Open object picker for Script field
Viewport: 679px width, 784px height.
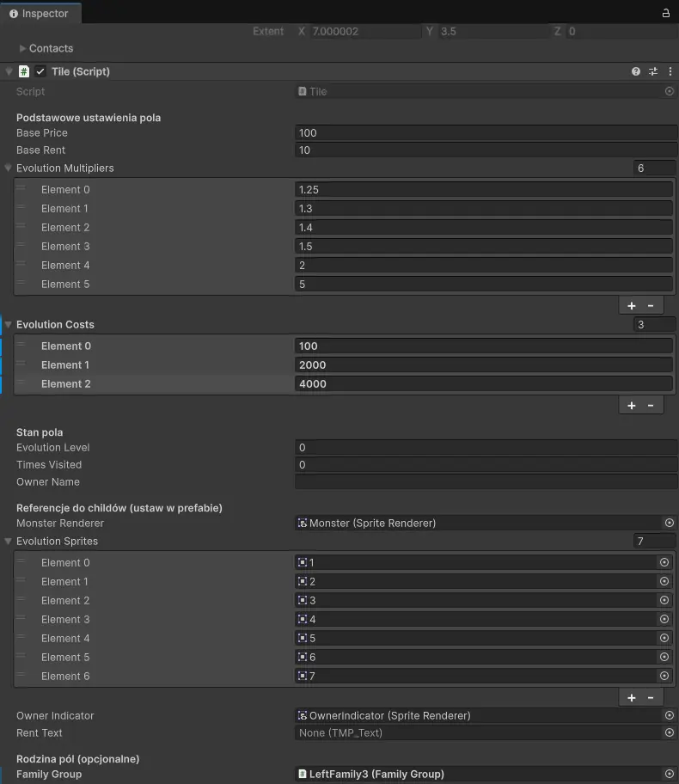(x=669, y=91)
